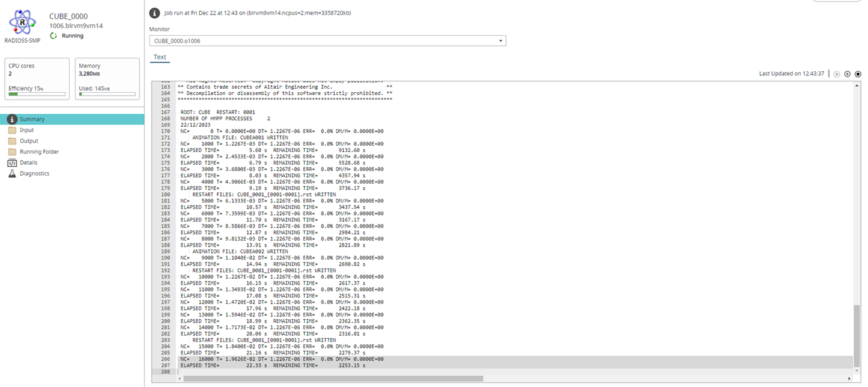Image resolution: width=868 pixels, height=387 pixels.
Task: Click the Memory value 3,280MB
Action: coord(90,73)
